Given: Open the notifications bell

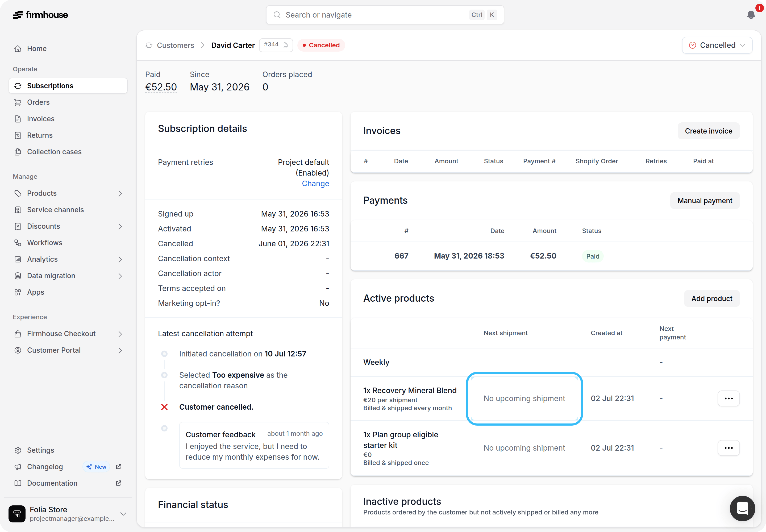Looking at the screenshot, I should 751,15.
